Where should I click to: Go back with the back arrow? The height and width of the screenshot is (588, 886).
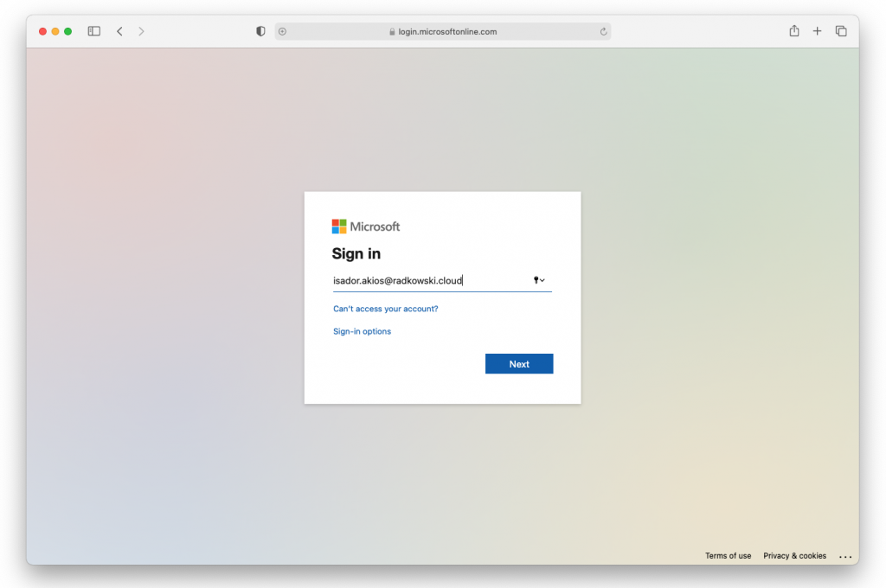tap(119, 31)
